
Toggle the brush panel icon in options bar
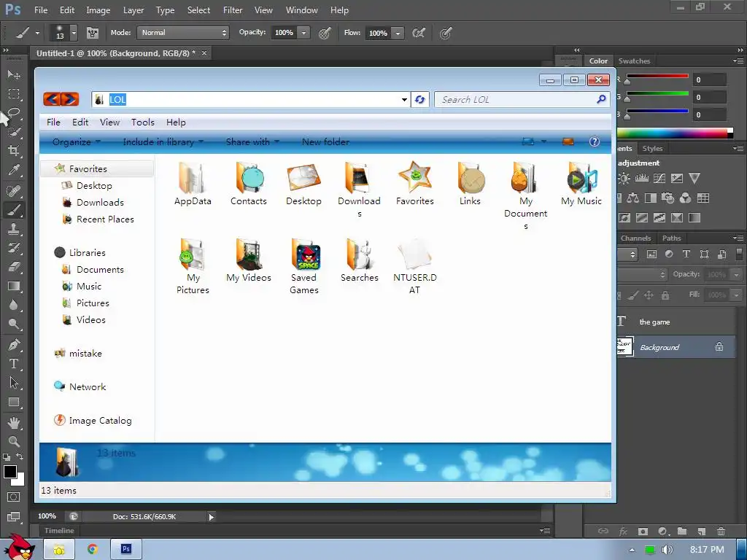pyautogui.click(x=93, y=33)
